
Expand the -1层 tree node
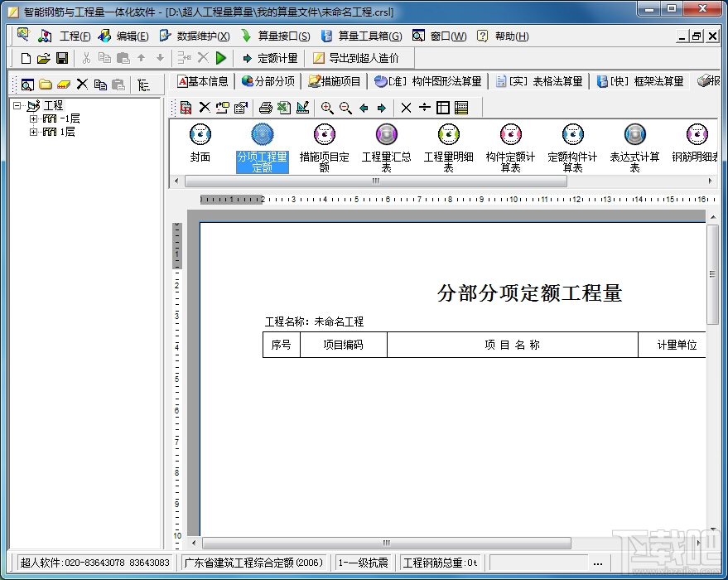33,118
